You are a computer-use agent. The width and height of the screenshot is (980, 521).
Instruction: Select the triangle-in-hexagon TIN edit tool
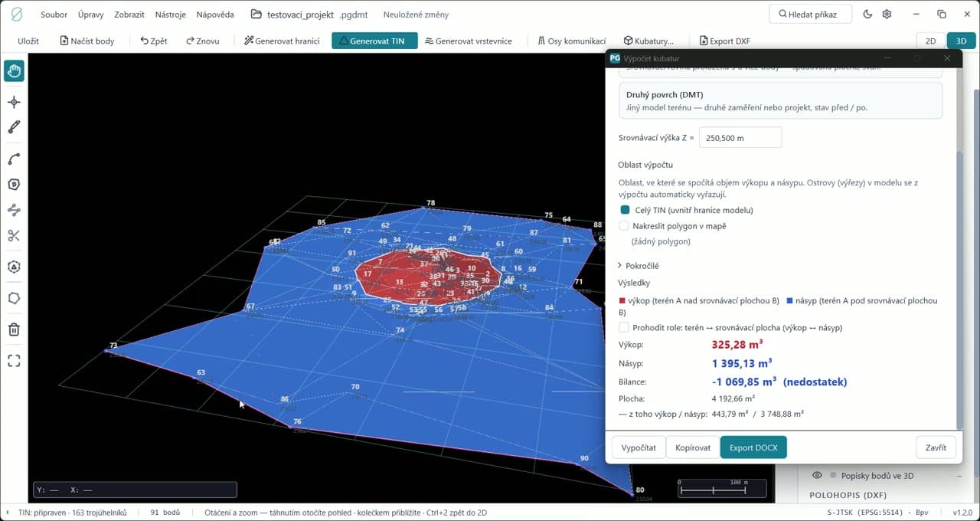(x=14, y=267)
